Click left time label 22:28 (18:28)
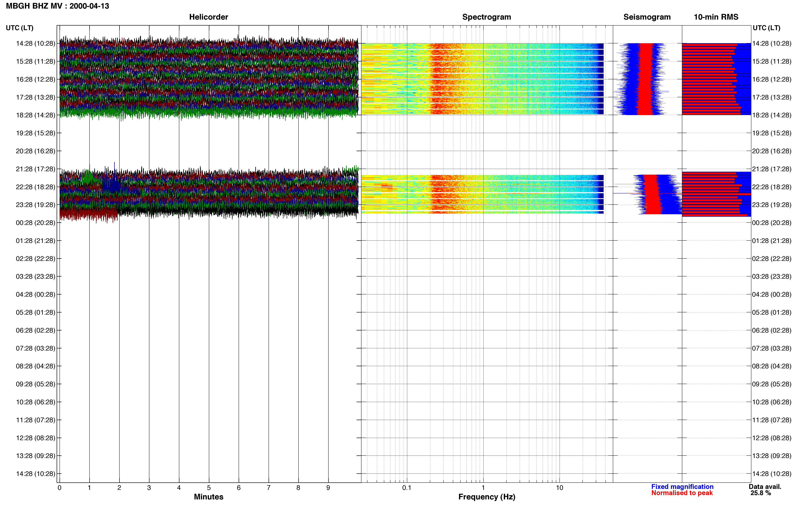The height and width of the screenshot is (508, 812). (36, 187)
